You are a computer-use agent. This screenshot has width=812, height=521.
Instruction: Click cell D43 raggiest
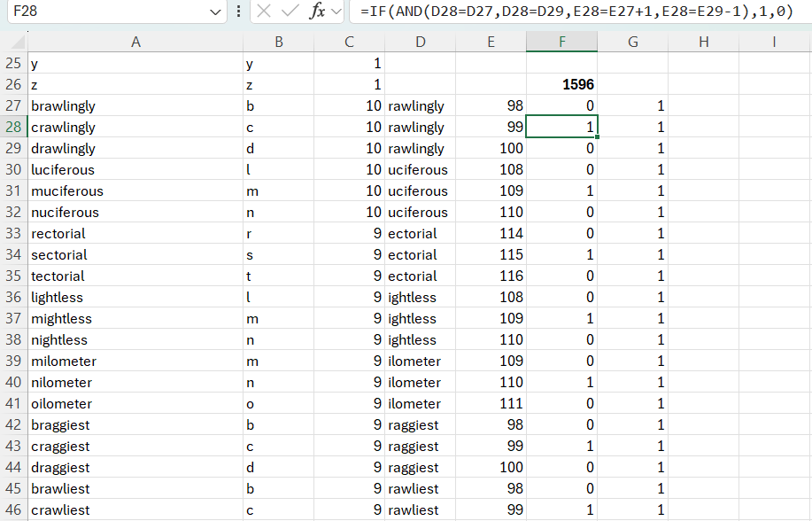421,446
